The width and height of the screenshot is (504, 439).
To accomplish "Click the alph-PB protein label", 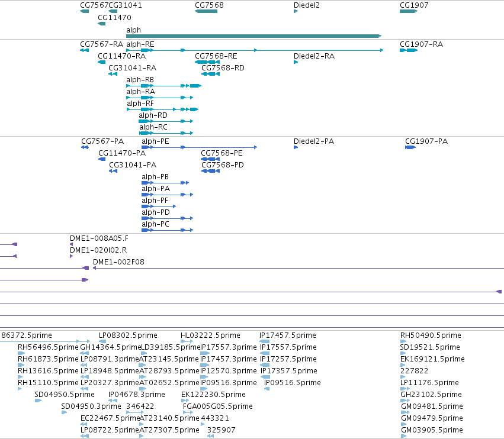I will pyautogui.click(x=155, y=177).
